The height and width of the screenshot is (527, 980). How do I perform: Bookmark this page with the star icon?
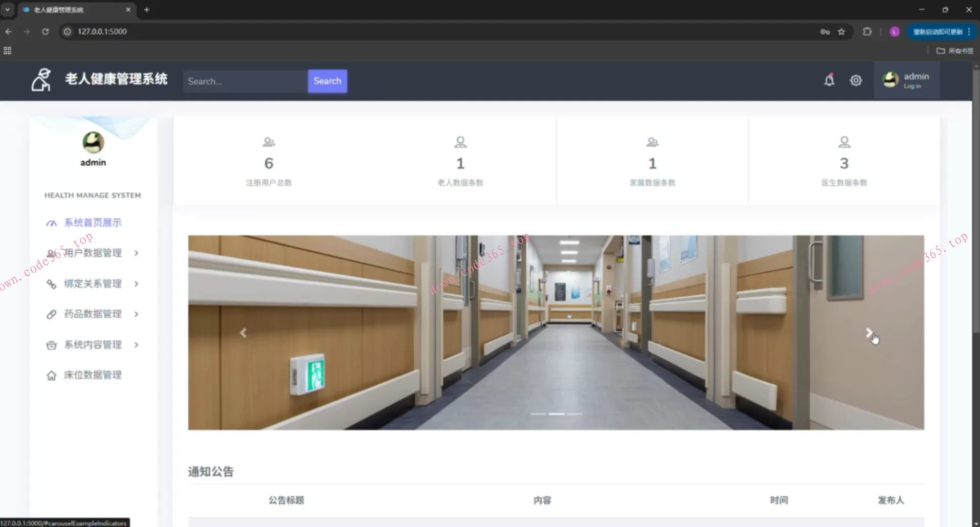click(x=841, y=32)
